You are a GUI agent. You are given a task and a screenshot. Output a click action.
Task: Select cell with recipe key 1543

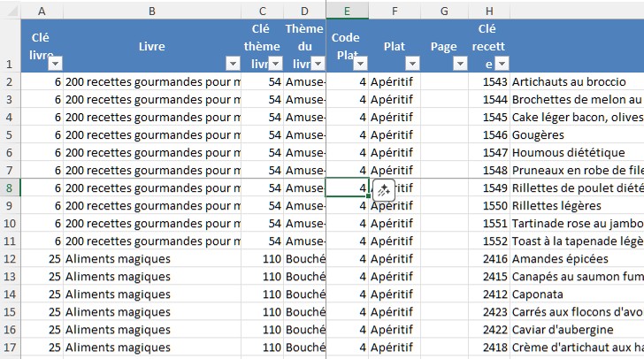(x=488, y=81)
